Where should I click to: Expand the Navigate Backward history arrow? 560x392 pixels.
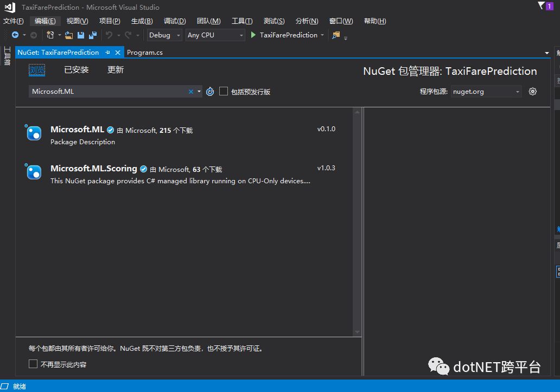(x=24, y=35)
